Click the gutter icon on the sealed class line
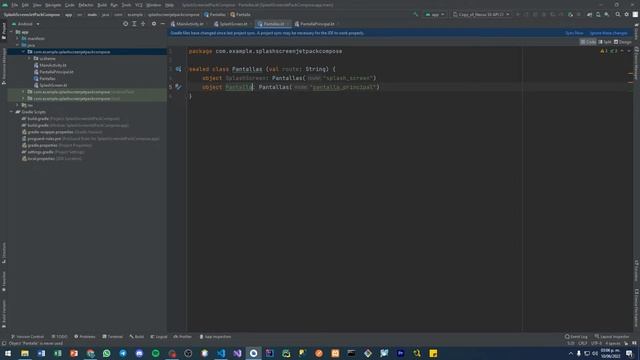Screen dimensions: 640x360 (178, 69)
